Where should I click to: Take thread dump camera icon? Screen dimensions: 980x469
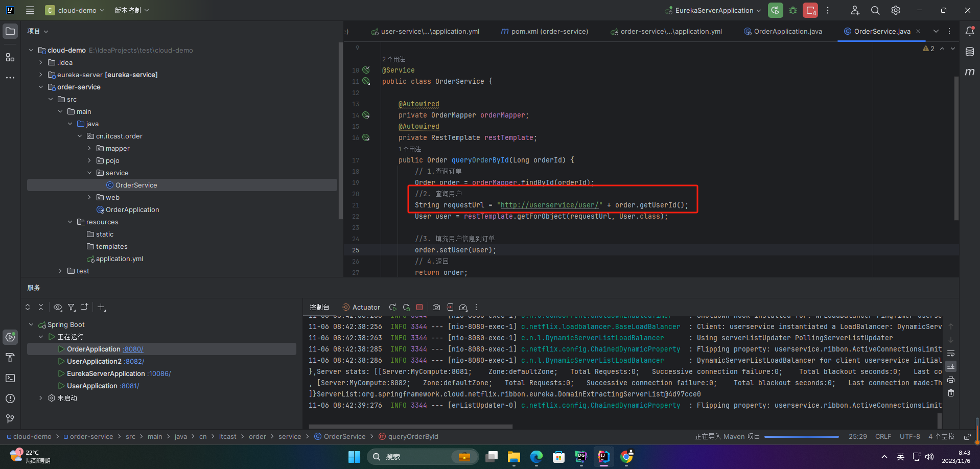pyautogui.click(x=436, y=307)
